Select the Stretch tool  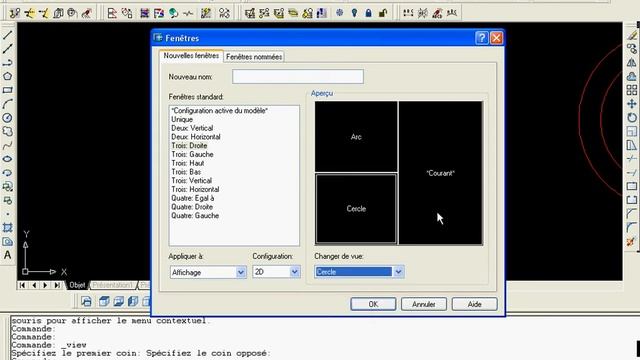632,145
